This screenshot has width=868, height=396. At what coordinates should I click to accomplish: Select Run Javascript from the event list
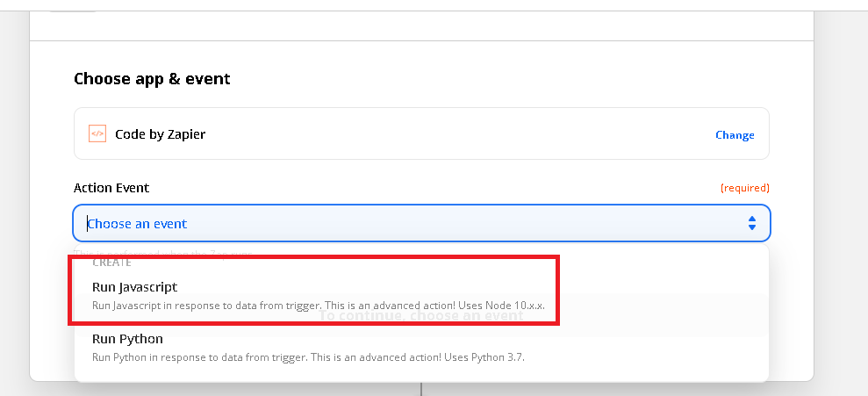click(x=134, y=287)
